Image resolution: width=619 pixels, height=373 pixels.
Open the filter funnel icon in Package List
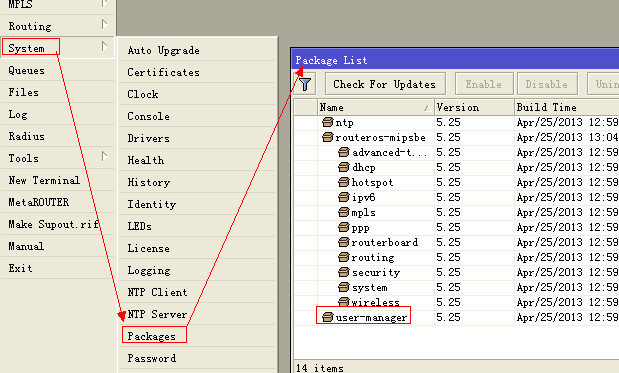(305, 84)
